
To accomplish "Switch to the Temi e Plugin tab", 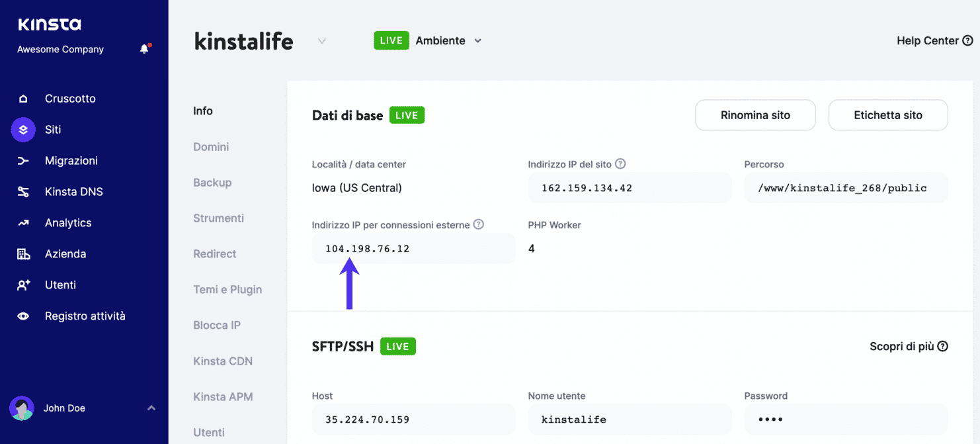I will click(x=227, y=290).
